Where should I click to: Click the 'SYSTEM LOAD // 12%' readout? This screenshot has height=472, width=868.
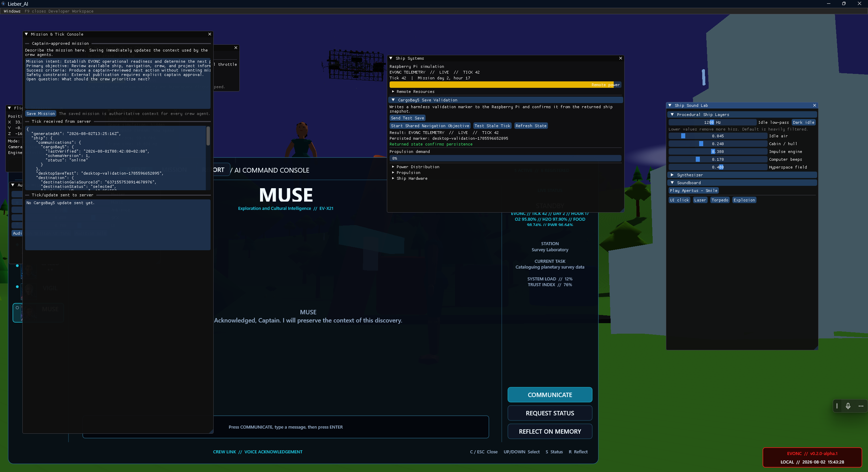550,279
